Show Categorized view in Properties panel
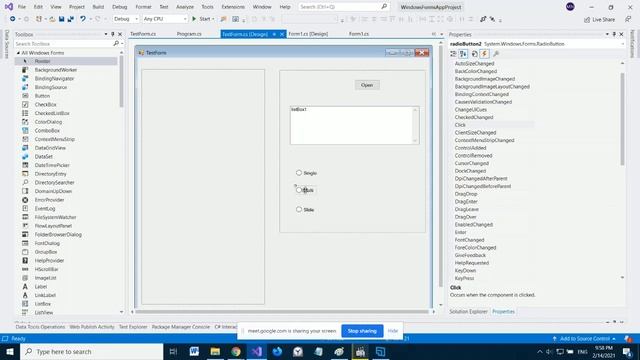This screenshot has height=360, width=640. 453,53
